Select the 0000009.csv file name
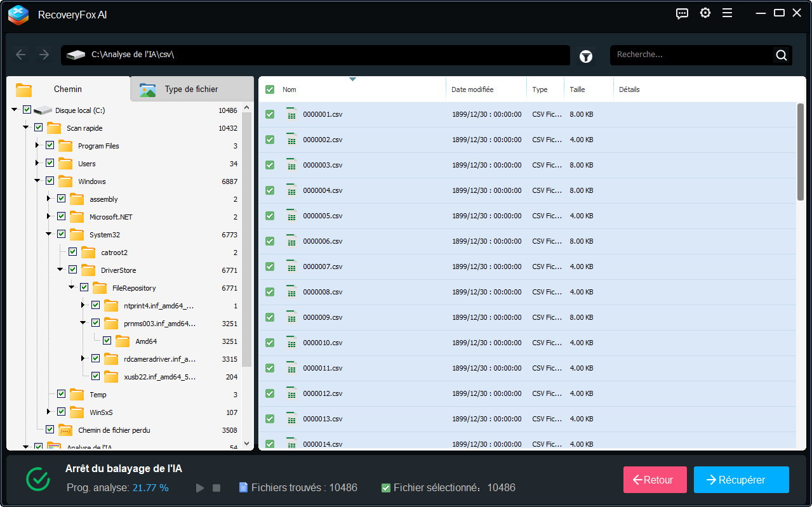This screenshot has width=812, height=507. click(323, 317)
